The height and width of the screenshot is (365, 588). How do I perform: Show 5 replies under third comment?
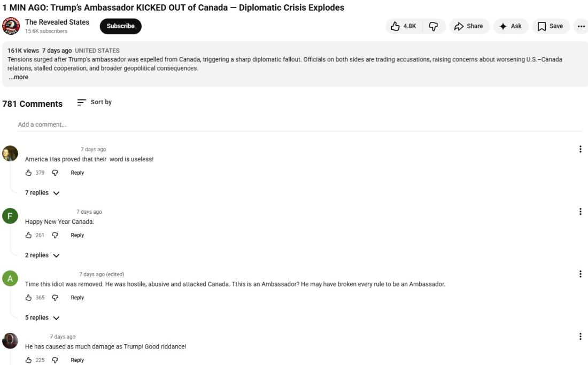[x=42, y=318]
